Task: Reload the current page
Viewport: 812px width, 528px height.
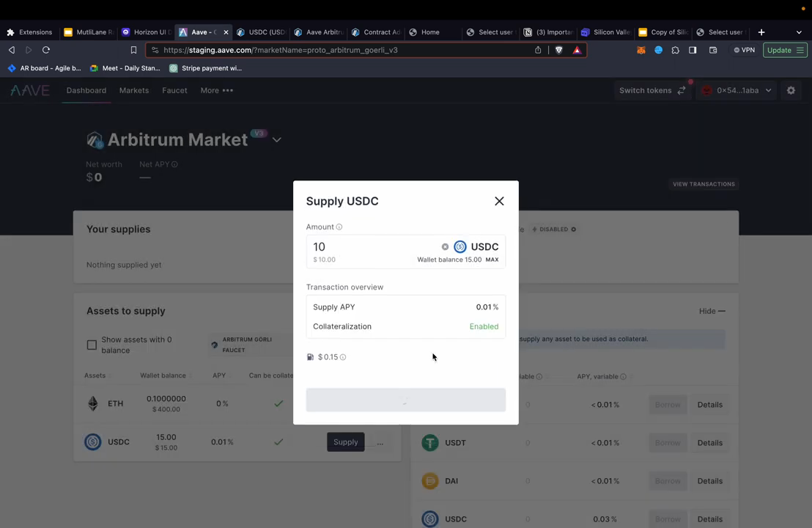Action: 46,50
